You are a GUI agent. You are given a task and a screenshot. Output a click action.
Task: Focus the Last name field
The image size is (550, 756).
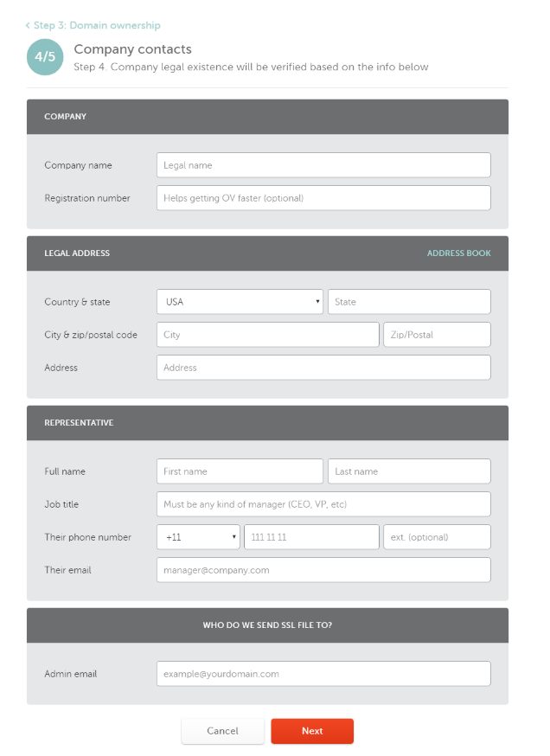coord(409,471)
